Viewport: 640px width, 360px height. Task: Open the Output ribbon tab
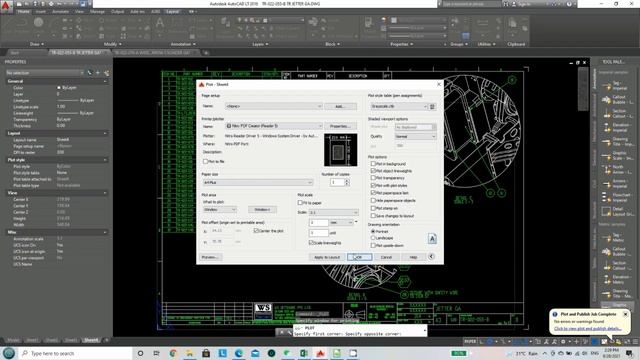pyautogui.click(x=118, y=11)
